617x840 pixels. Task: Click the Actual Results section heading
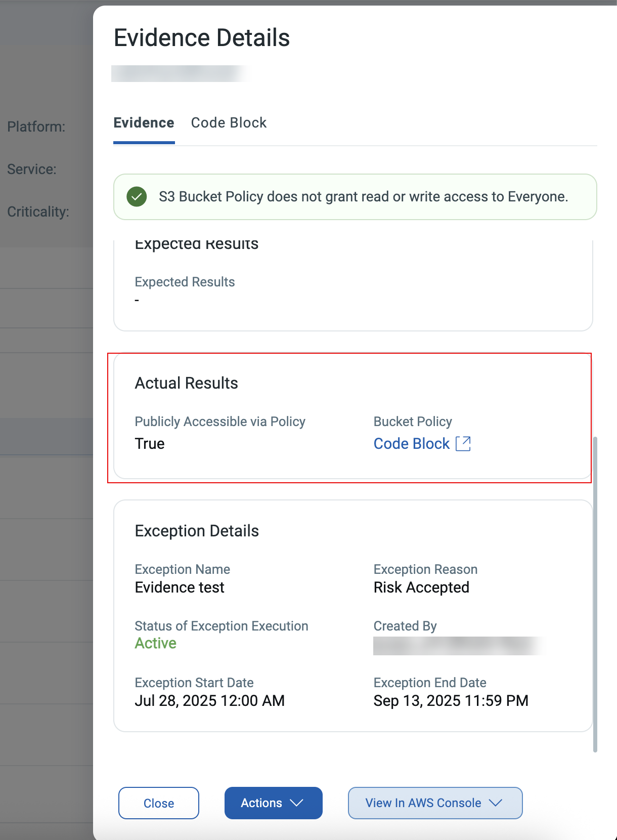click(x=186, y=383)
